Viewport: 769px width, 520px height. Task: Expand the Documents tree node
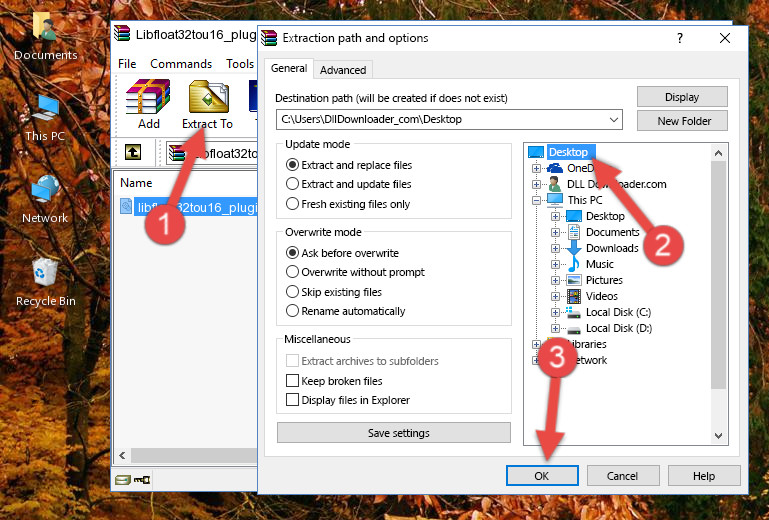[x=555, y=232]
